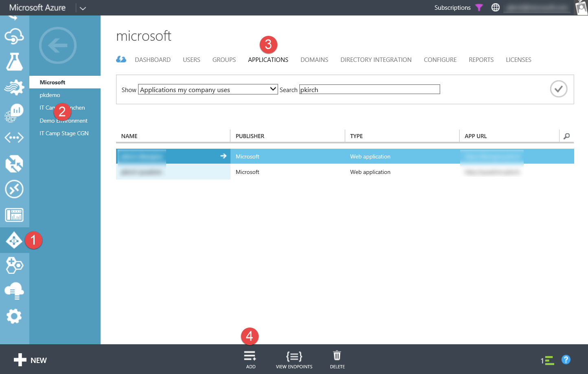The image size is (588, 374).
Task: Click the Subscriptions link
Action: 452,8
